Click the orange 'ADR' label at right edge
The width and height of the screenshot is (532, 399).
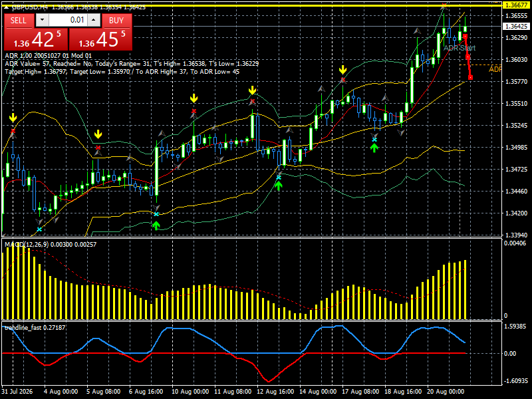[x=495, y=69]
